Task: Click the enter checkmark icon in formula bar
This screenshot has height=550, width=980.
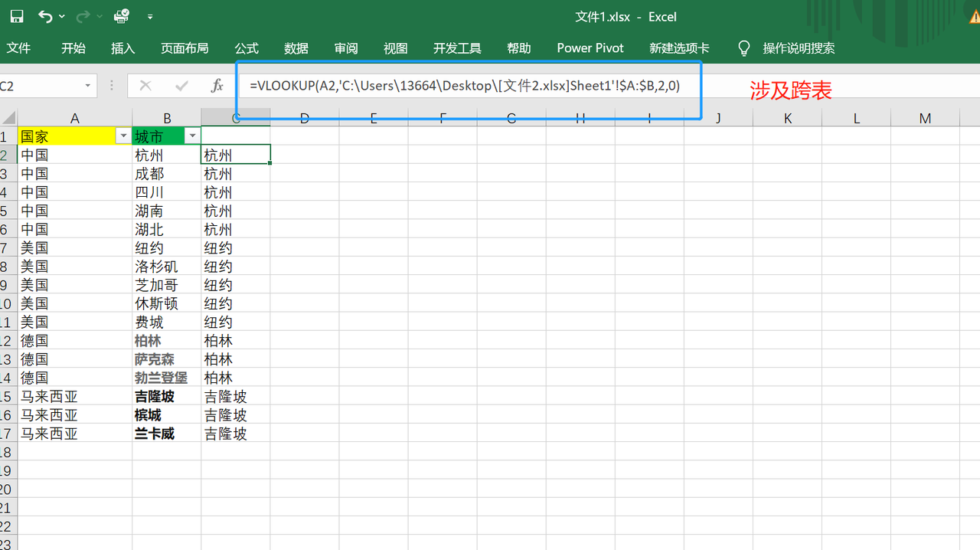Action: [x=181, y=86]
